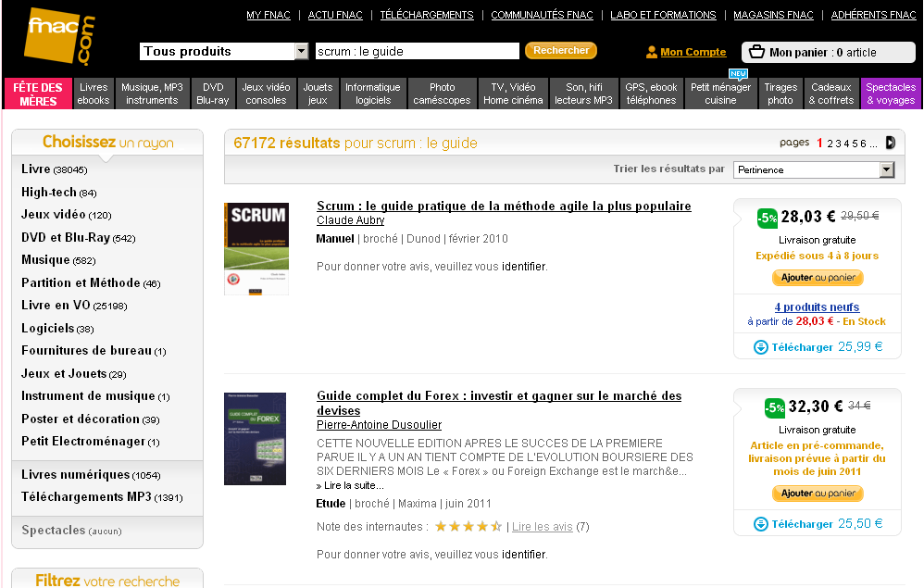Open the Cadeaux & coffrets tab
Image resolution: width=924 pixels, height=588 pixels.
tap(830, 94)
